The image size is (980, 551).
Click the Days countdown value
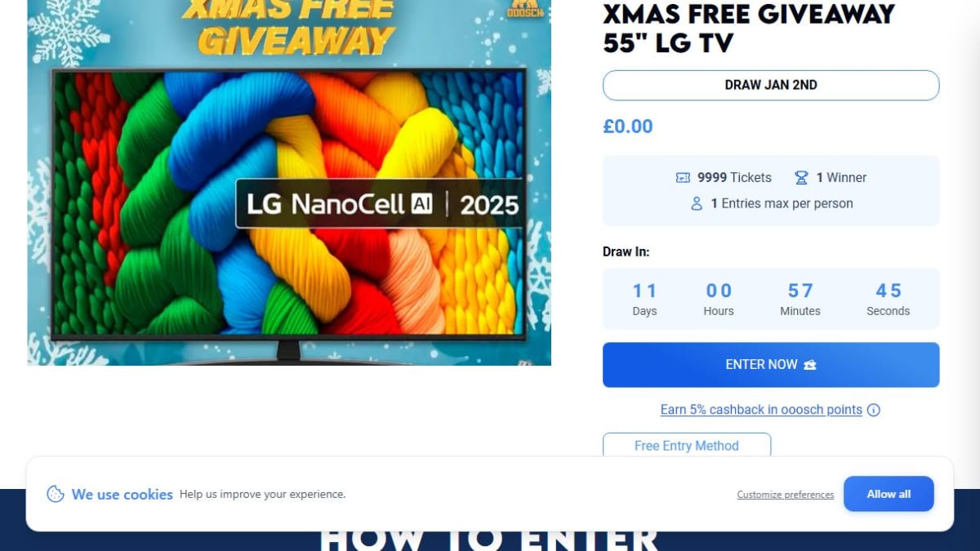[x=644, y=291]
